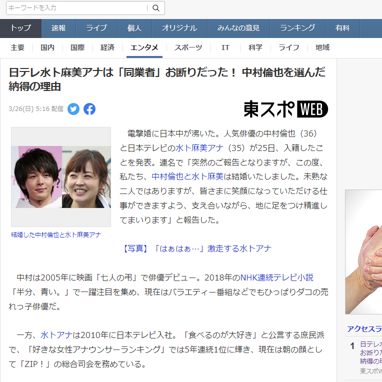Open ranking item number 1 in sidebar
This screenshot has height=382, width=382.
tap(370, 353)
